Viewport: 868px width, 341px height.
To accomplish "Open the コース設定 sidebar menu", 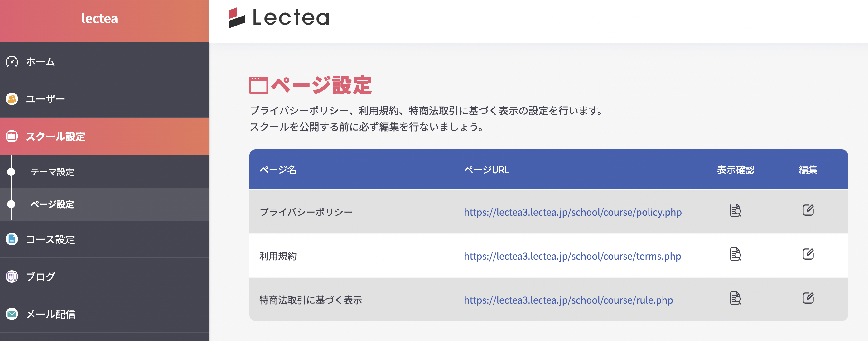I will tap(51, 240).
